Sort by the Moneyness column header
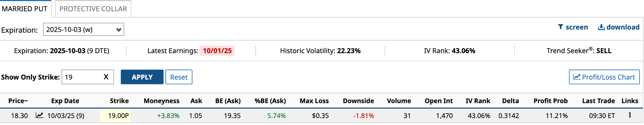The height and width of the screenshot is (125, 644). [162, 101]
